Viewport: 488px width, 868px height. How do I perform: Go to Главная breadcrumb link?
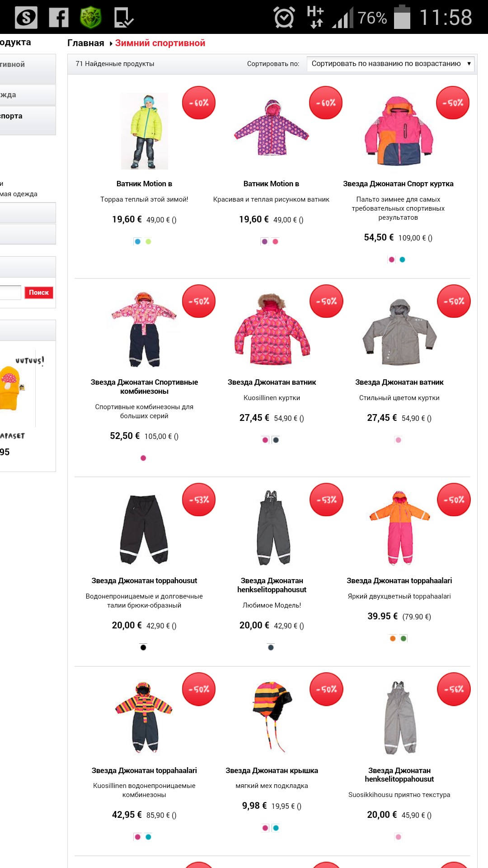[86, 43]
